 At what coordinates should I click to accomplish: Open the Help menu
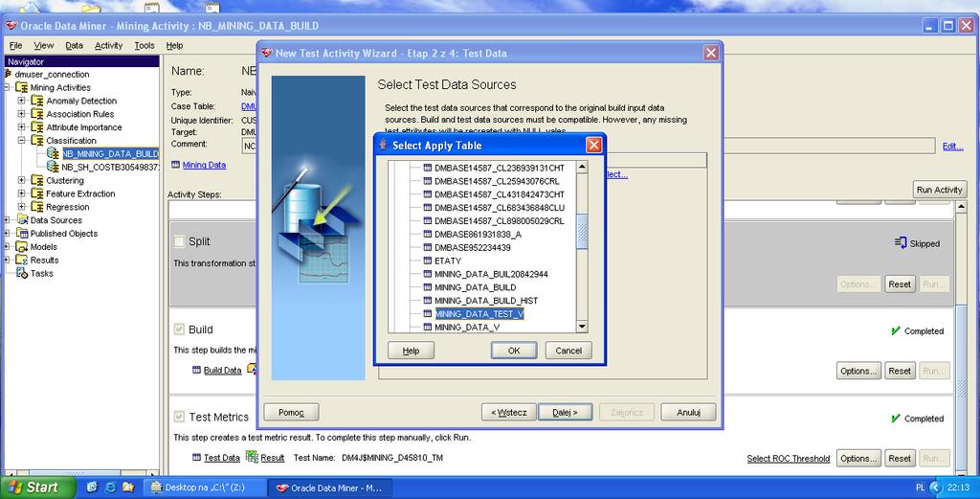pos(174,46)
